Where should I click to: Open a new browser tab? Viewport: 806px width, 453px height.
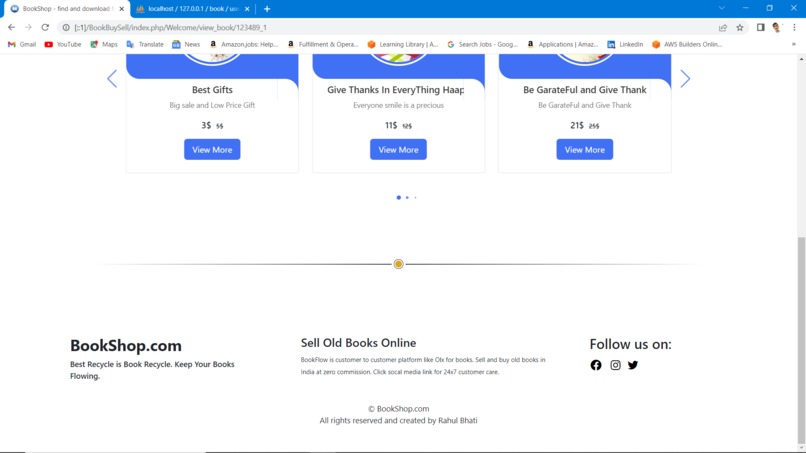267,9
